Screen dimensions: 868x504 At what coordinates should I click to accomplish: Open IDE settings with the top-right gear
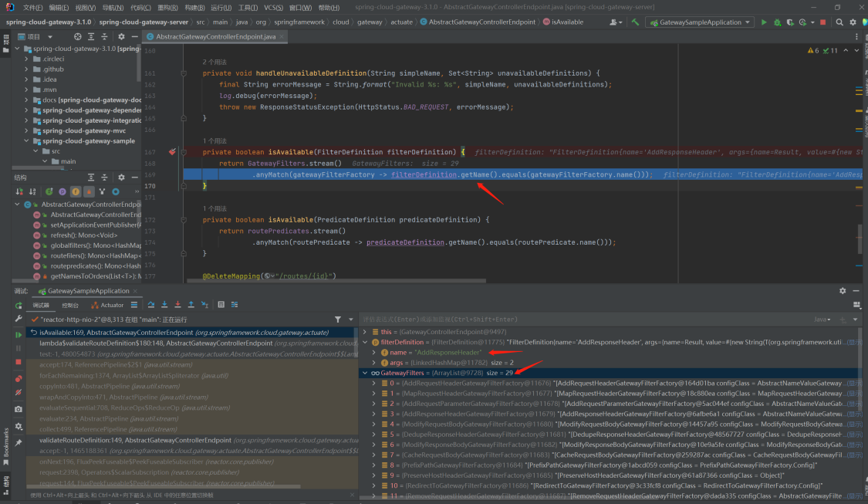click(x=853, y=22)
